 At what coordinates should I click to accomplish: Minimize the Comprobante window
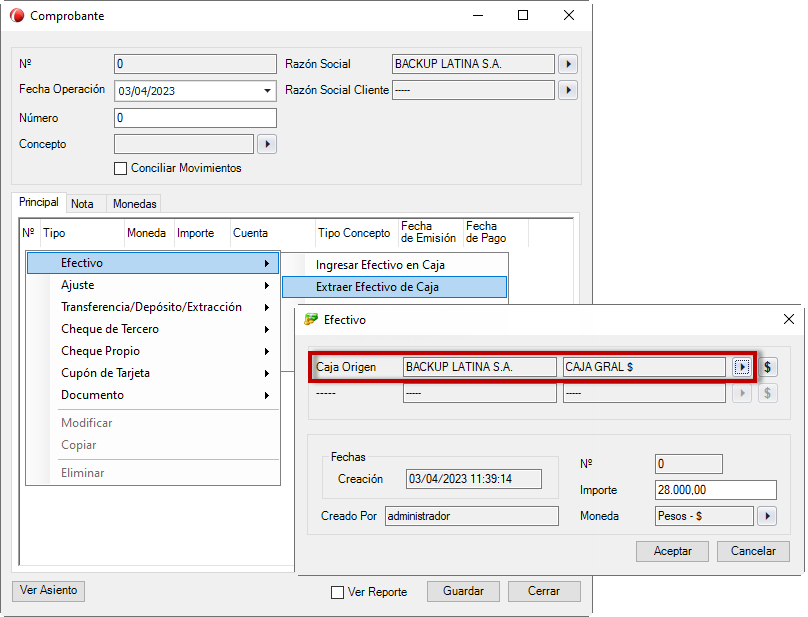coord(478,15)
